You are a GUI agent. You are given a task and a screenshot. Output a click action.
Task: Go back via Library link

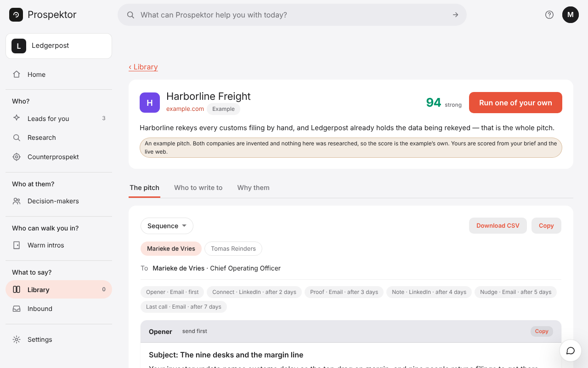tap(143, 67)
